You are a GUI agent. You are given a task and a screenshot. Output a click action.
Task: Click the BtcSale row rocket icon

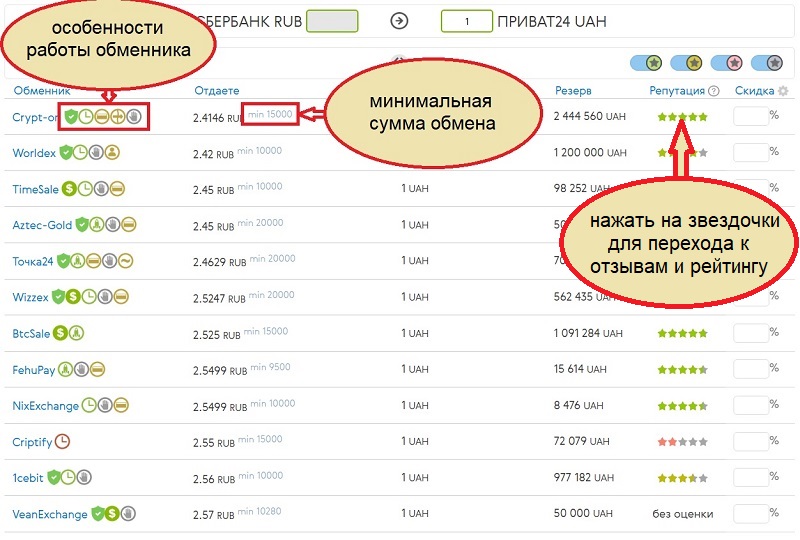(77, 333)
